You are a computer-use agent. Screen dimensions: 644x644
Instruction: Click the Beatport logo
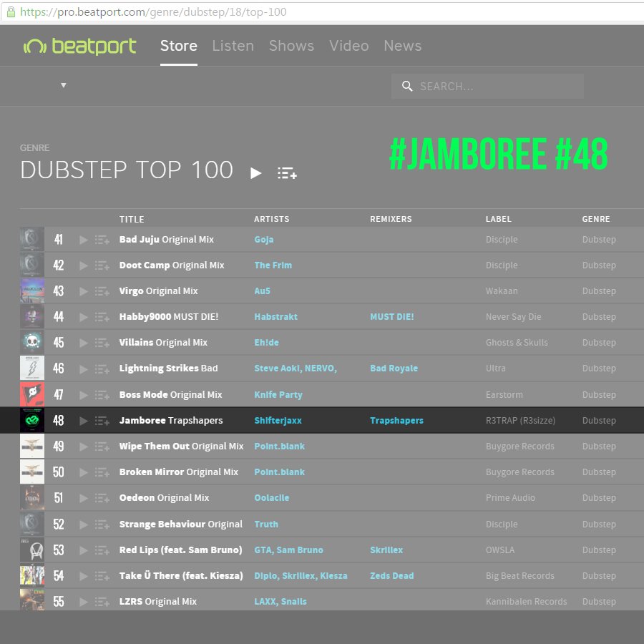(x=79, y=46)
